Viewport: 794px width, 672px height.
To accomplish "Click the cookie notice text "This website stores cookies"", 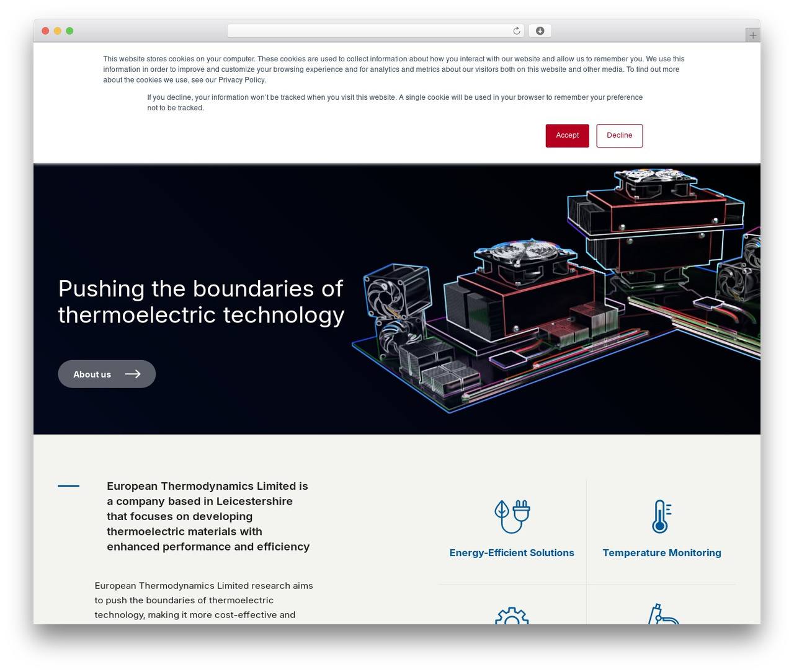I will [394, 69].
